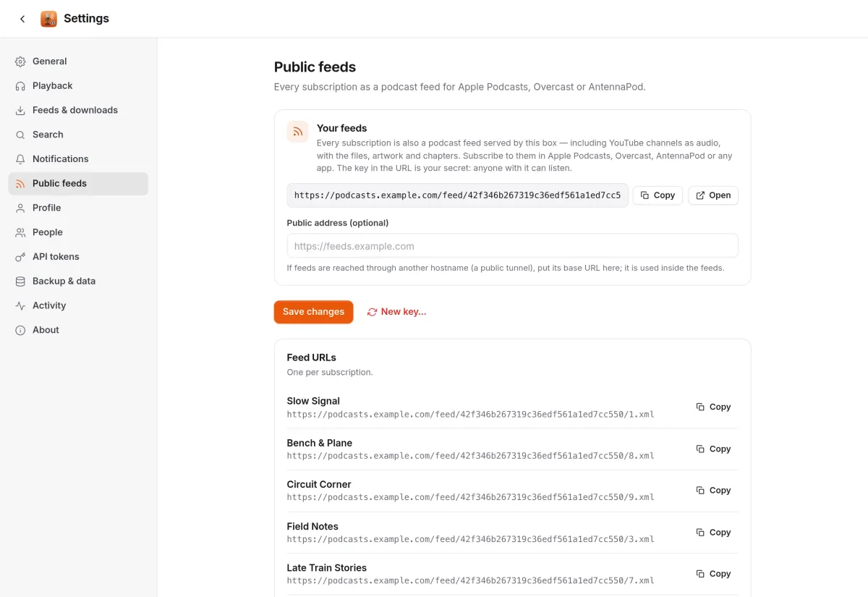This screenshot has height=597, width=868.
Task: Click the Public address input field
Action: click(x=513, y=246)
